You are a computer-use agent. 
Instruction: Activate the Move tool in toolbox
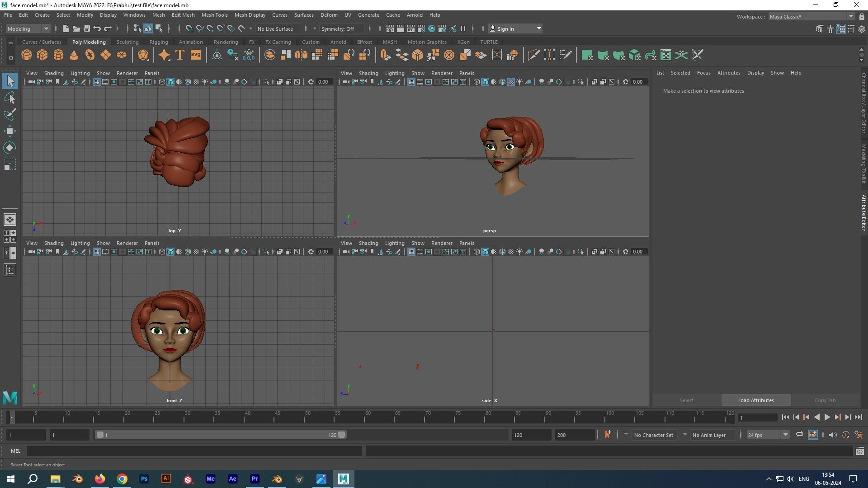(x=10, y=131)
